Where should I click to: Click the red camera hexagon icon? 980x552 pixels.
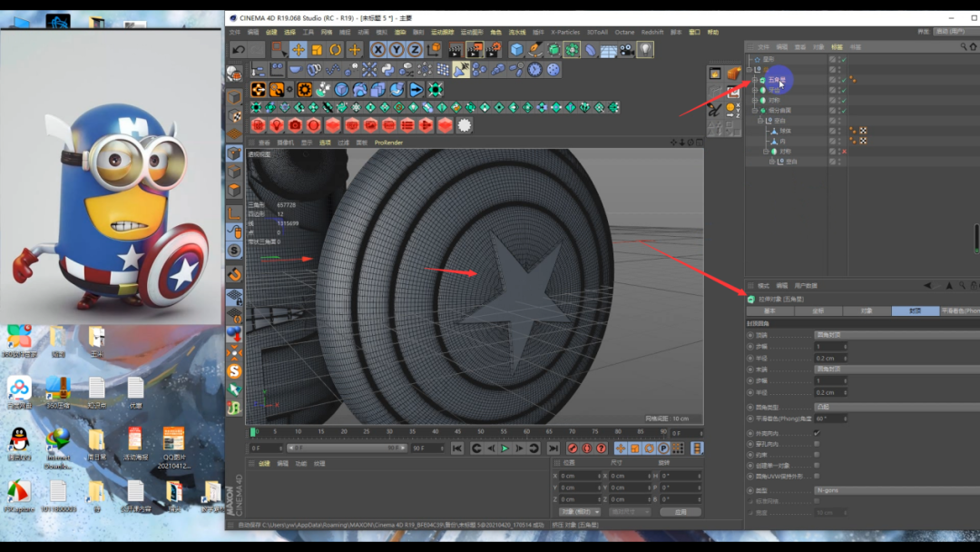pos(295,125)
